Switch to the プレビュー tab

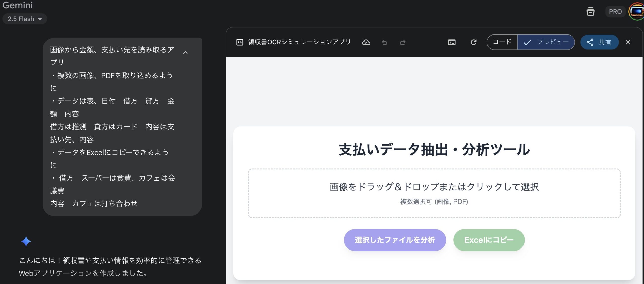point(546,42)
